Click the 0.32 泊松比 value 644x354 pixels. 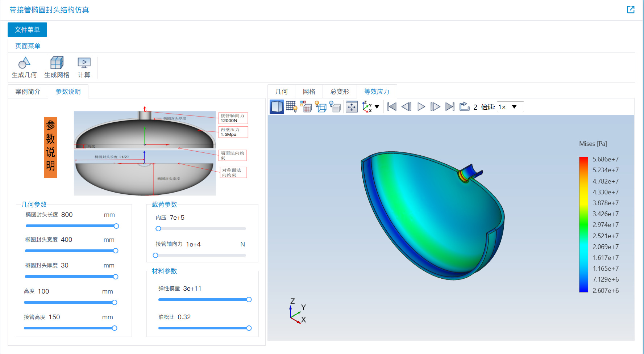click(x=184, y=317)
